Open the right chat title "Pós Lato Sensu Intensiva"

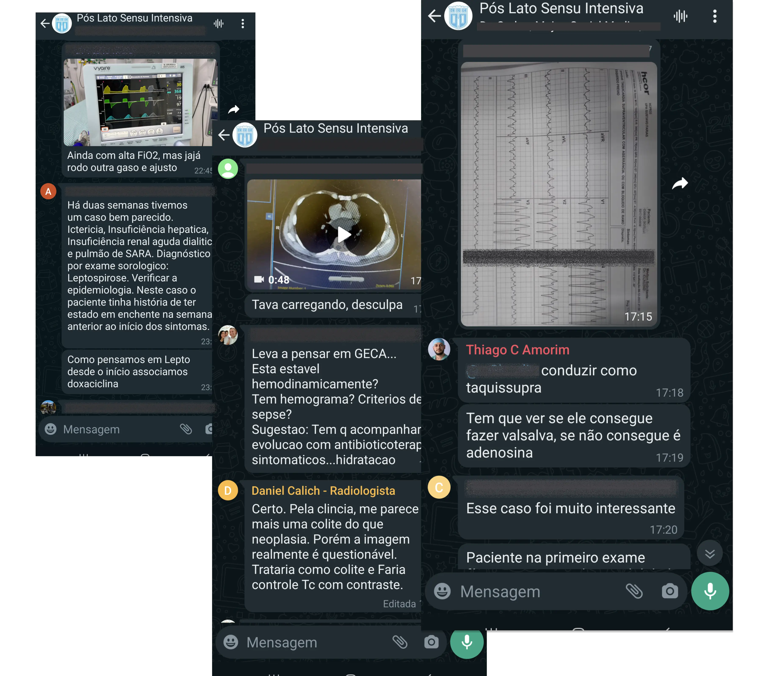coord(561,8)
